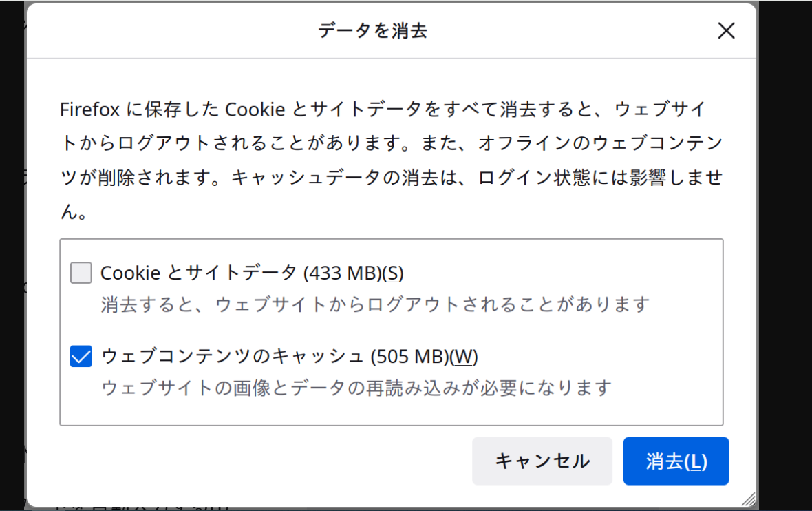Screen dimensions: 812x511
Task: Click the resize grip in dialog corner
Action: click(749, 499)
